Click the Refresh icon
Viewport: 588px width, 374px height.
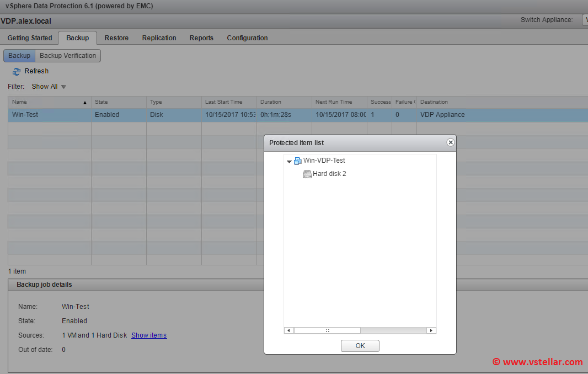[x=17, y=71]
